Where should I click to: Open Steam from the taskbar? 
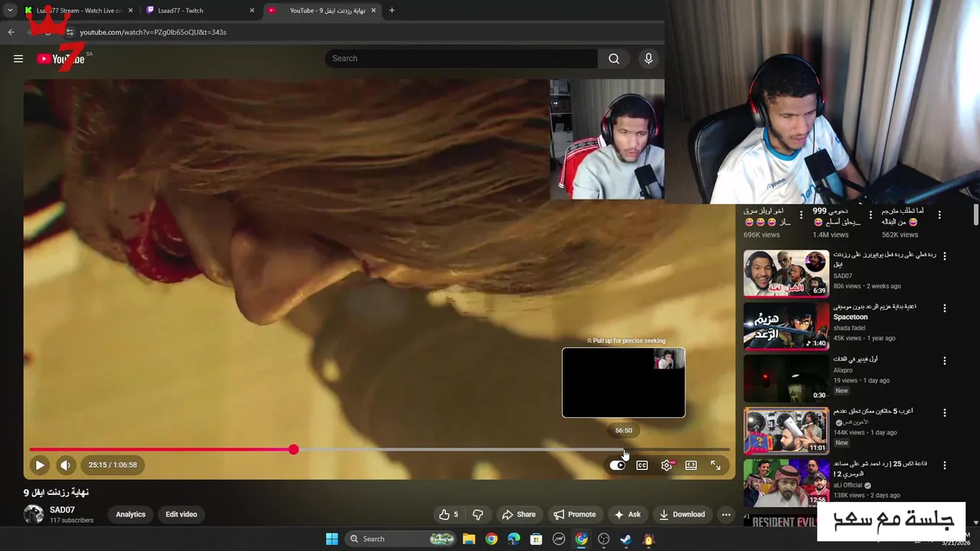[626, 539]
